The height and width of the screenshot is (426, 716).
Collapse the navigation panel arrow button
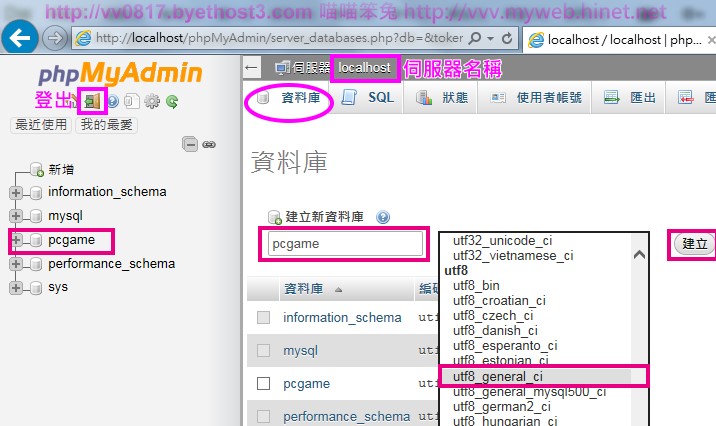click(251, 68)
